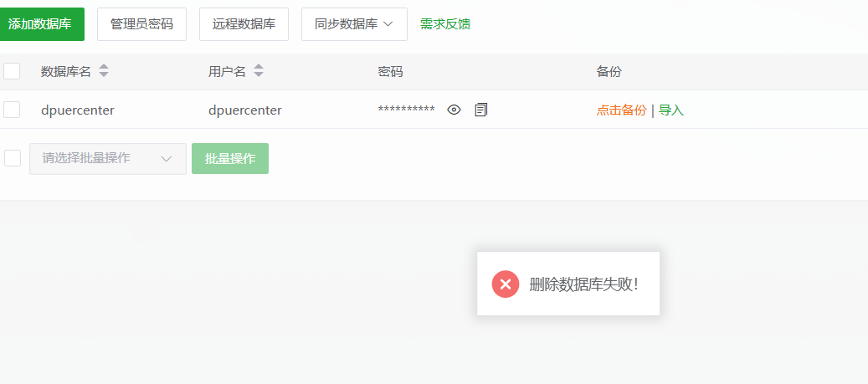Click the 密码 column header

390,71
